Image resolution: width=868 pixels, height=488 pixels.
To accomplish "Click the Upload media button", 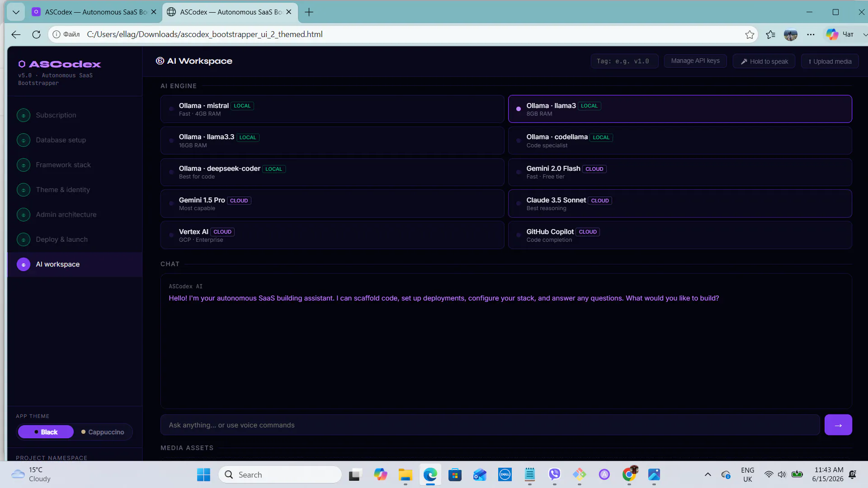I will (x=830, y=61).
